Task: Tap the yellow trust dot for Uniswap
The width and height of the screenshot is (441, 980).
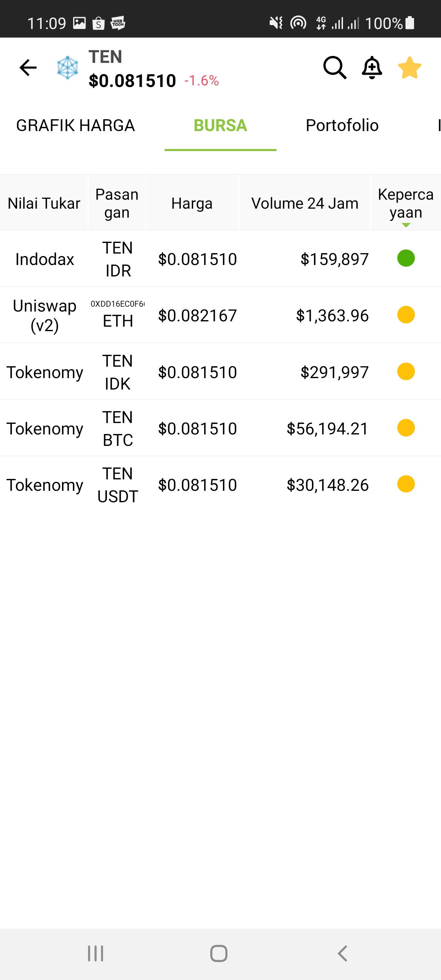Action: (406, 315)
